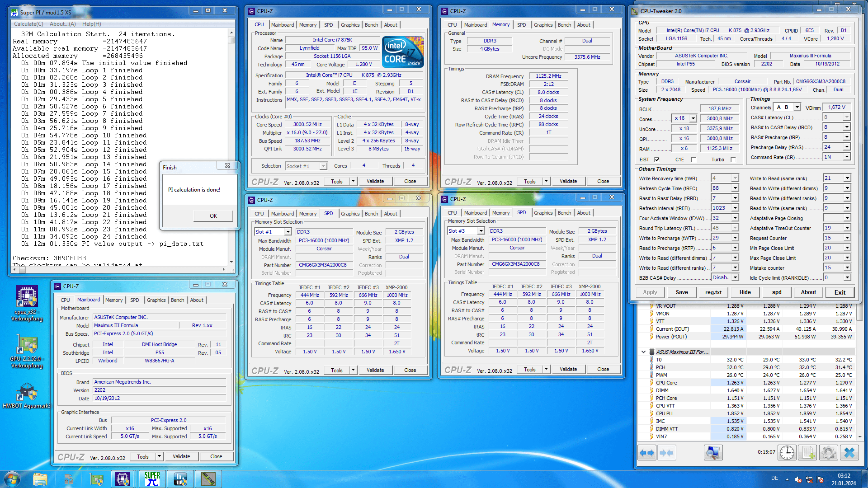This screenshot has height=488, width=868.
Task: Open Cores multiplier x16 dropdown
Action: (693, 118)
